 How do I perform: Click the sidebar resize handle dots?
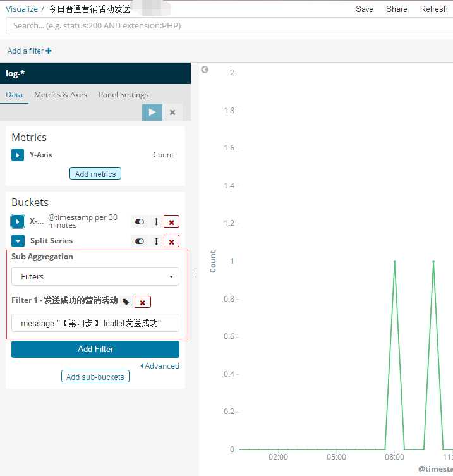point(195,275)
